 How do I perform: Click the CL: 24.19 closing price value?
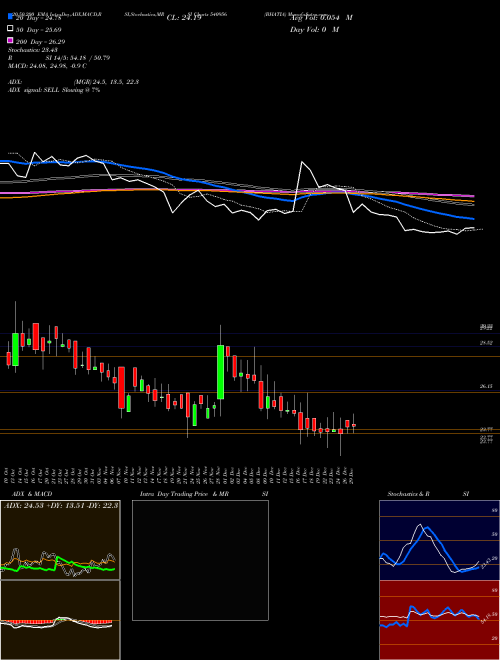coord(184,18)
